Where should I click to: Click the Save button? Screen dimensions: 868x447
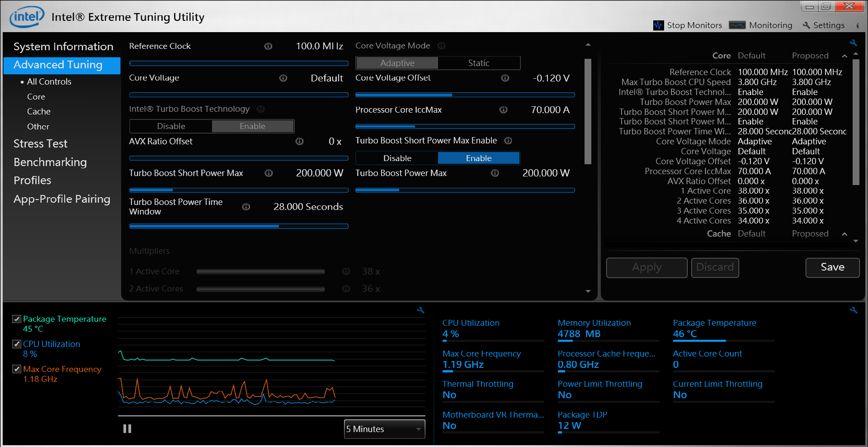click(832, 267)
